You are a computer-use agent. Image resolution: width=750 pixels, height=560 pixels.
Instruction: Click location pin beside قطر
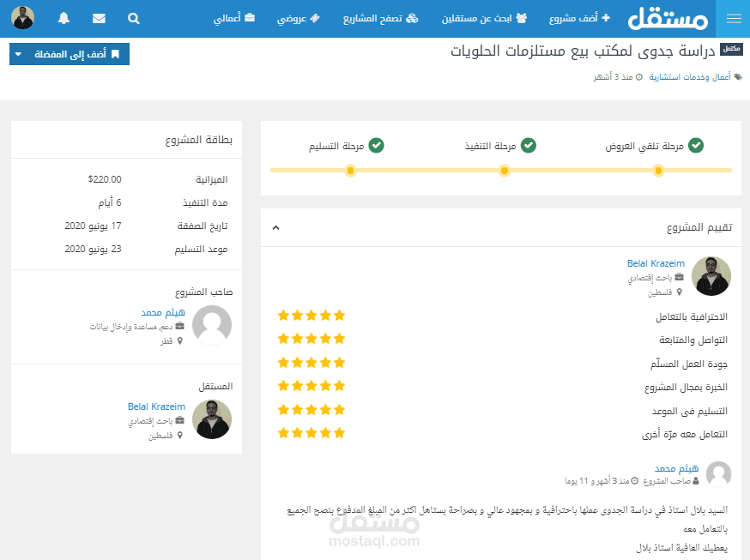(180, 341)
